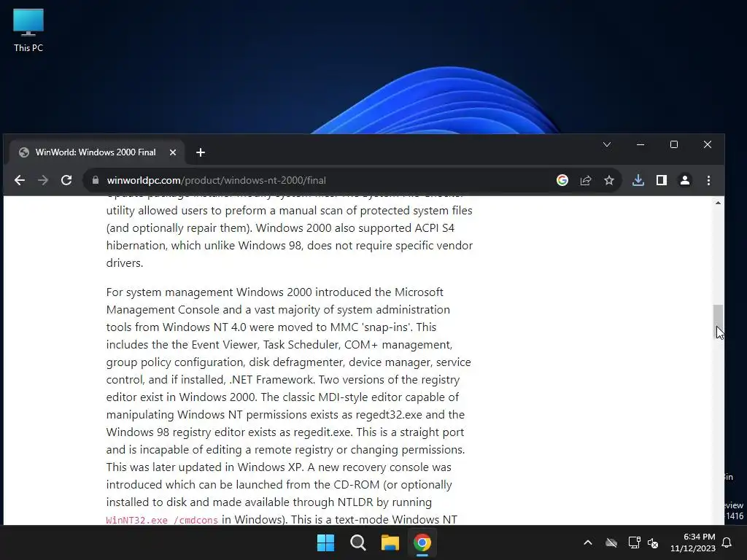Close the WinWorld: Windows 2000 Final tab
The height and width of the screenshot is (560, 747).
click(173, 152)
